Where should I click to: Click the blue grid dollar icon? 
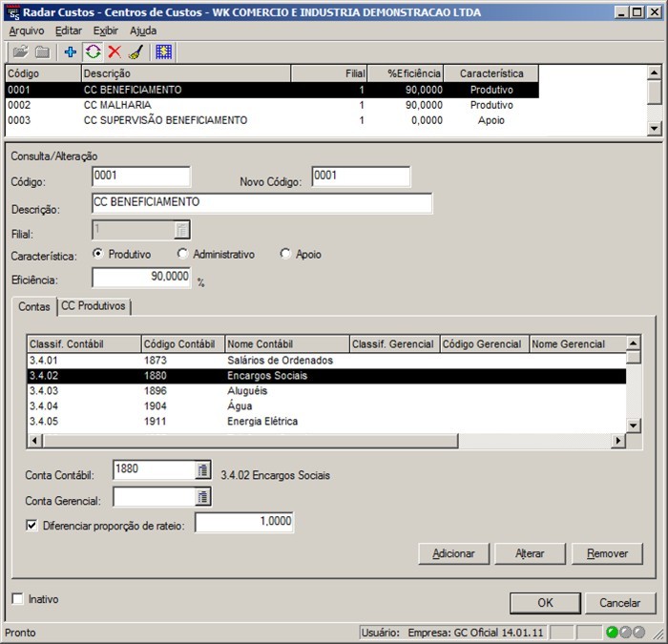click(x=163, y=52)
